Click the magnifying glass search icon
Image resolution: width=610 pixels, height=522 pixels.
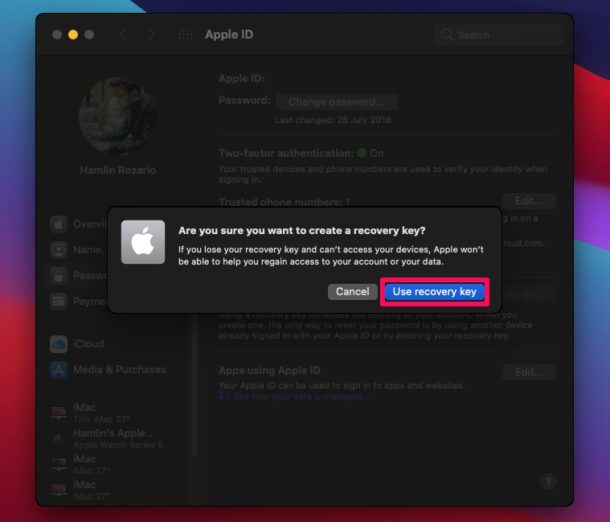(x=447, y=35)
